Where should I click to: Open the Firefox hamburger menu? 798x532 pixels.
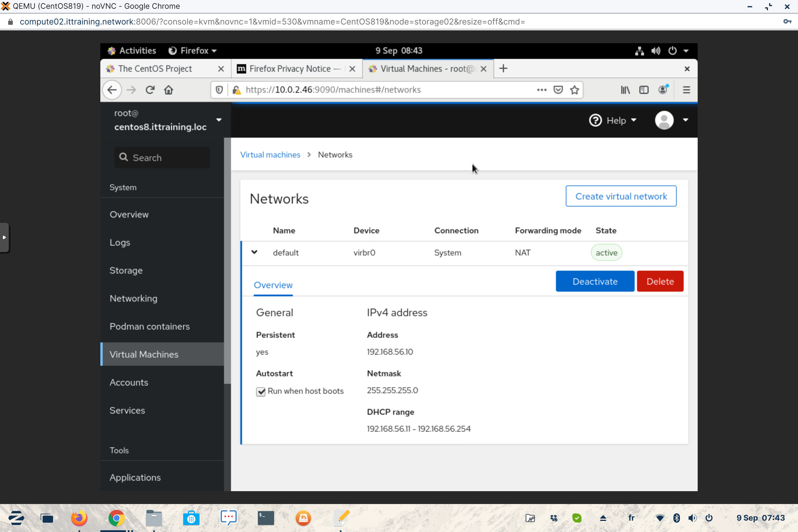[x=686, y=90]
